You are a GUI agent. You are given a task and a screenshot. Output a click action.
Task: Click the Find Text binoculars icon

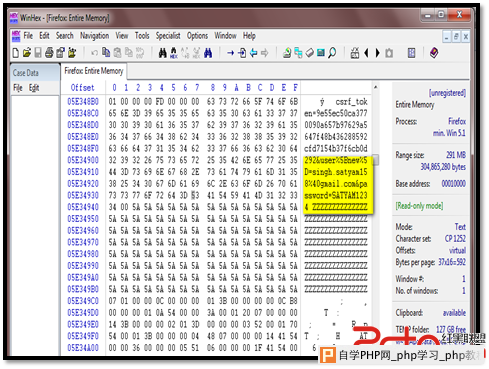click(x=163, y=53)
